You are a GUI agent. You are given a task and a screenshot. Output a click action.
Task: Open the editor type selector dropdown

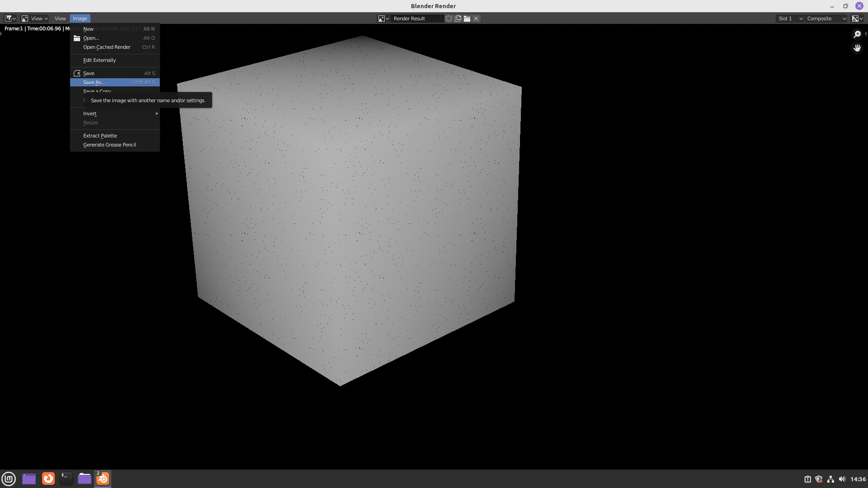10,19
